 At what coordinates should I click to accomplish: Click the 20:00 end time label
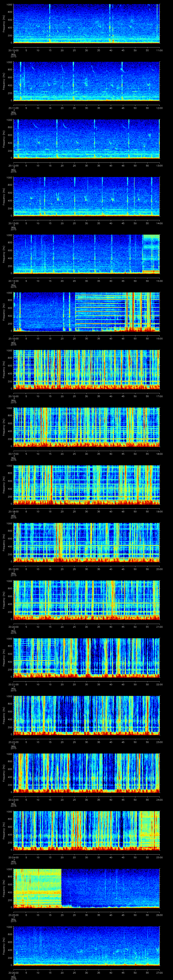tap(159, 569)
